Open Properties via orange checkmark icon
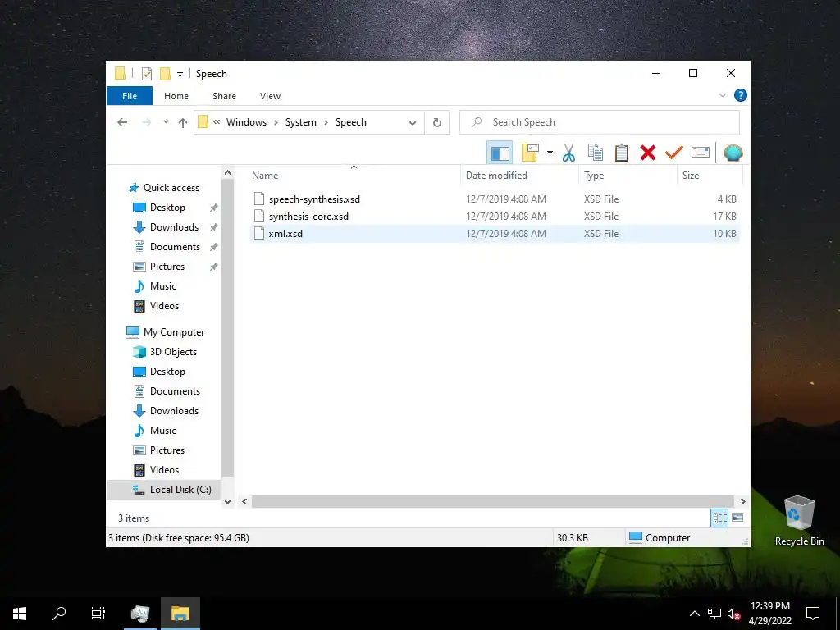840x630 pixels. click(674, 153)
